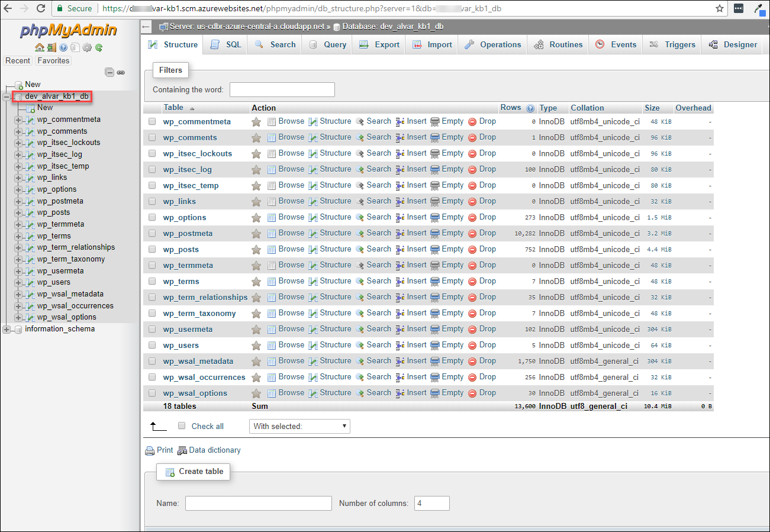
Task: Open the Designer tab
Action: tap(733, 45)
